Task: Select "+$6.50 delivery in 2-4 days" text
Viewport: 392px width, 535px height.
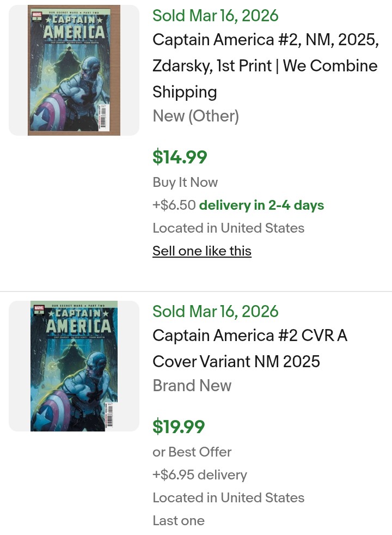Action: 238,205
